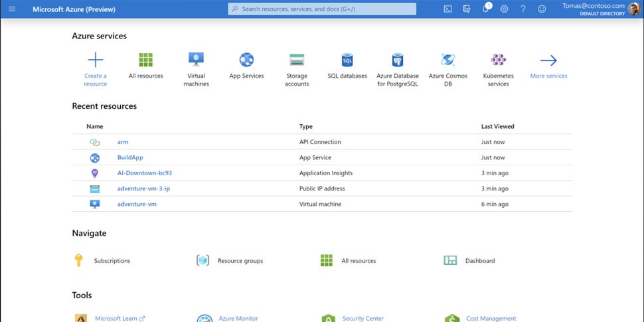The image size is (644, 322).
Task: Open the Security Center tool link
Action: tap(363, 318)
